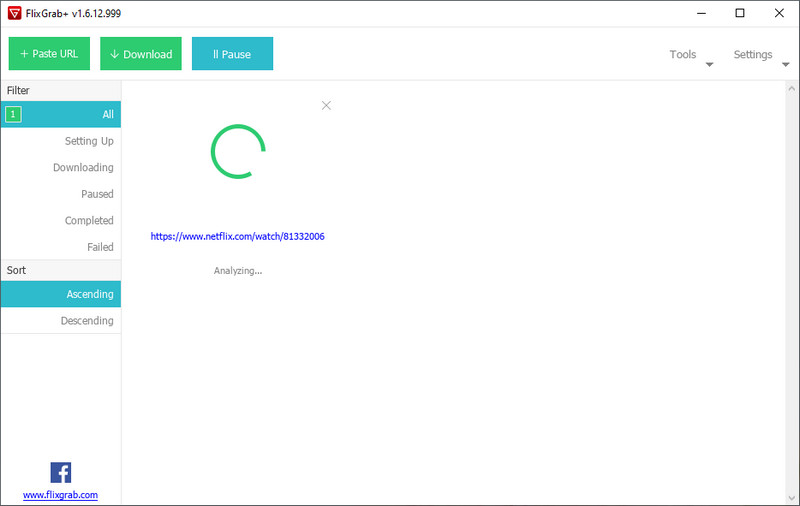This screenshot has width=800, height=506.
Task: Remove the analyzing item with its X icon
Action: [326, 106]
